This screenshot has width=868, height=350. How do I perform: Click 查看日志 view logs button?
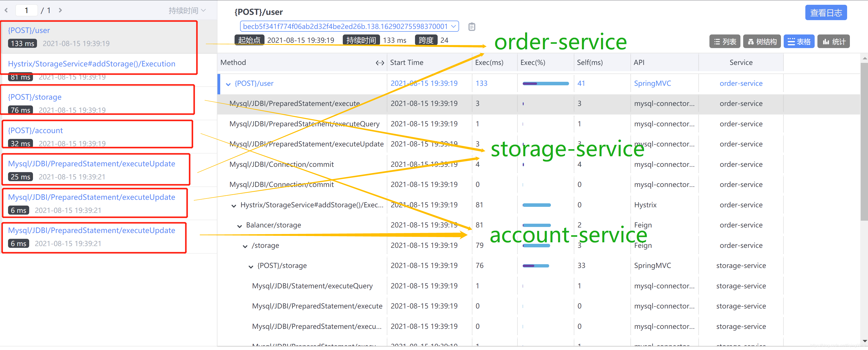click(x=825, y=13)
